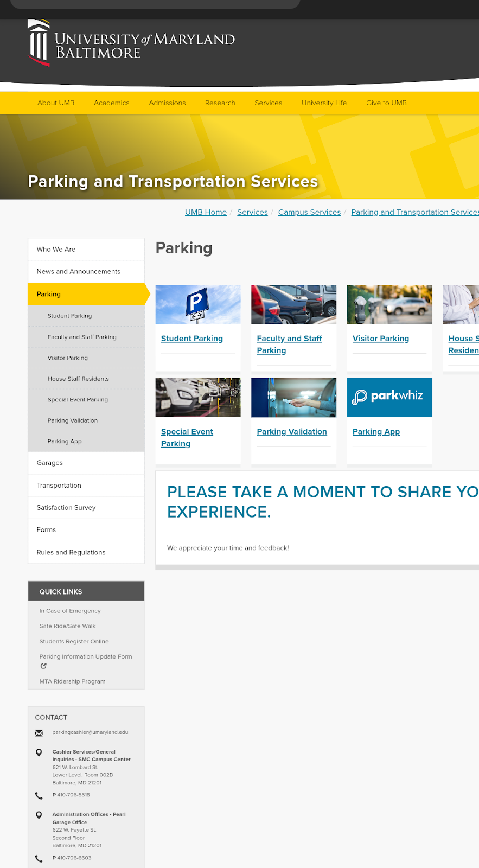Open Visitor Parking in sidebar submenu
Viewport: 479px width, 868px height.
point(86,358)
